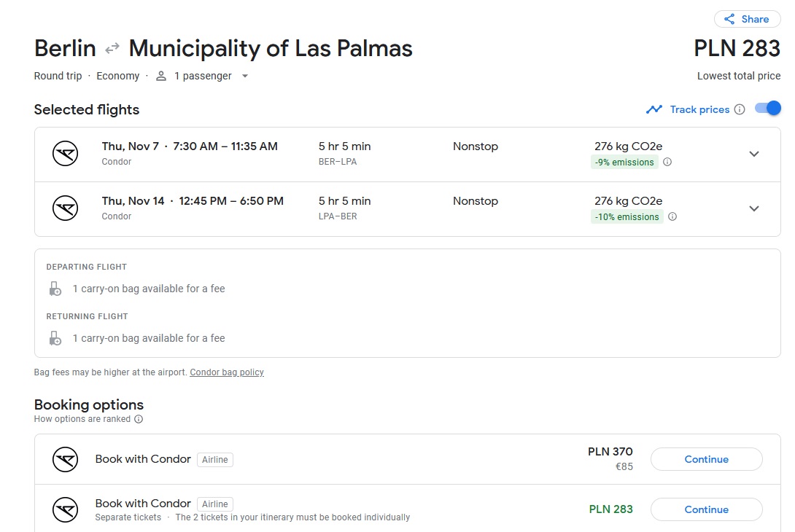
Task: Click the Condor logo on Nov 14 flight
Action: click(66, 208)
